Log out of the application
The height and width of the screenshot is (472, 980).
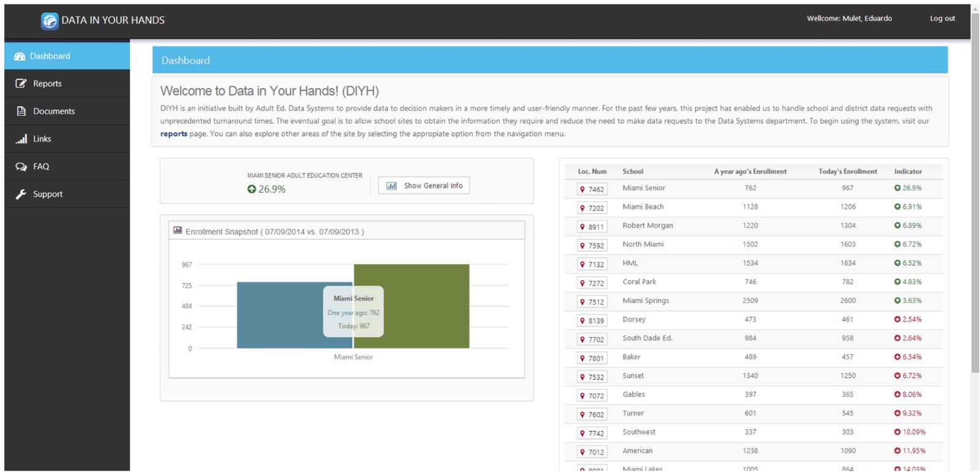tap(942, 18)
